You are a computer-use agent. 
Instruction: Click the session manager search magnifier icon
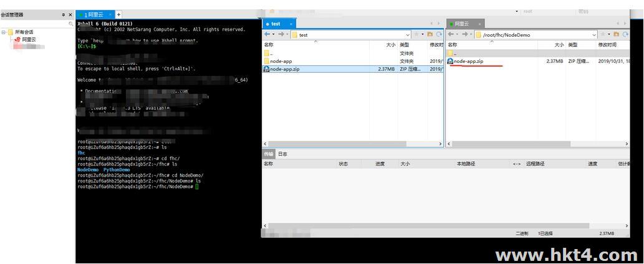coord(70,24)
